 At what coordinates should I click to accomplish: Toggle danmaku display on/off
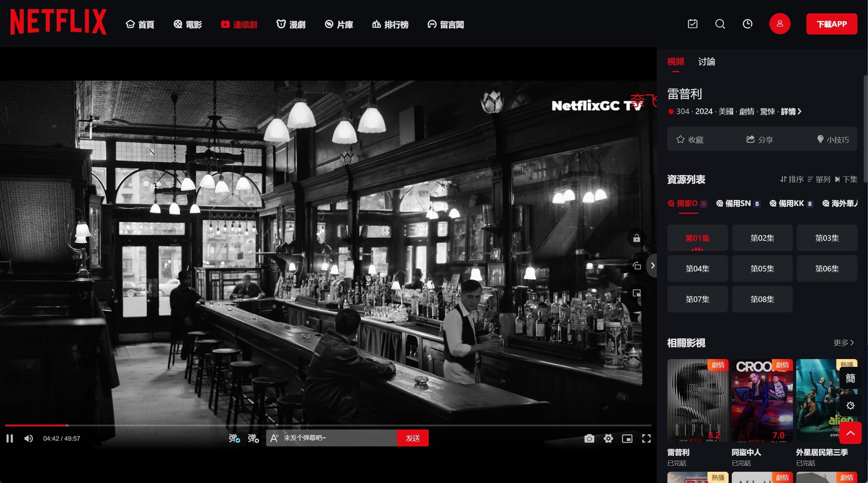click(234, 438)
